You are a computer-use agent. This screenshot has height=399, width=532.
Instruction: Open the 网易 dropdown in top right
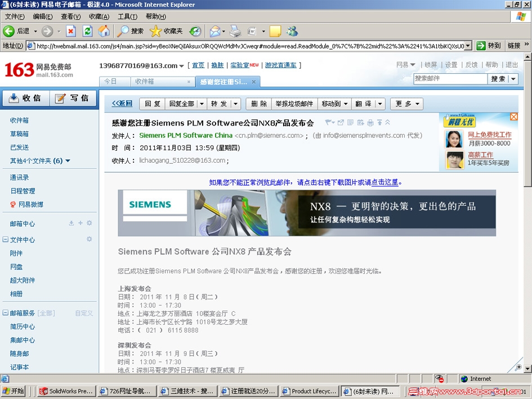406,65
